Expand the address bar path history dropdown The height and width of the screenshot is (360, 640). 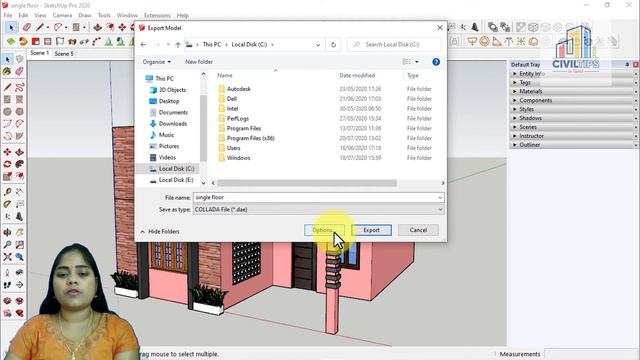tap(318, 44)
